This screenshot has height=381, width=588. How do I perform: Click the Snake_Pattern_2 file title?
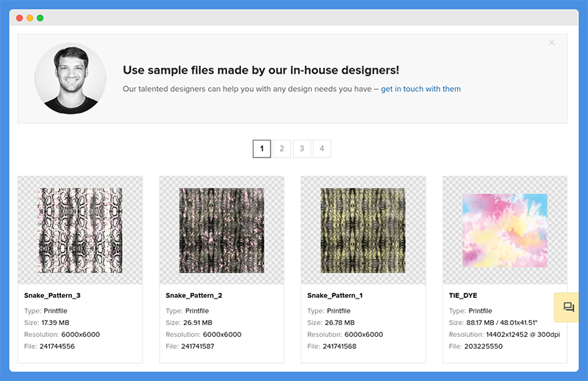[x=194, y=296]
